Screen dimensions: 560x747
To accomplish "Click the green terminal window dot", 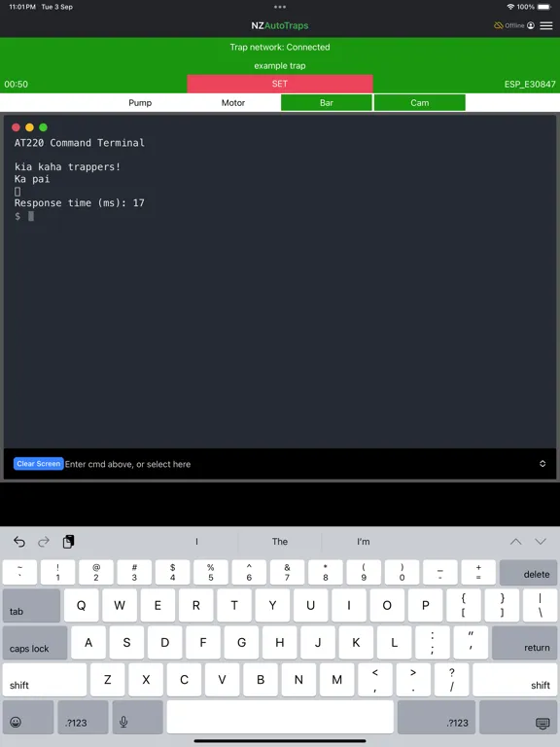I will [44, 127].
